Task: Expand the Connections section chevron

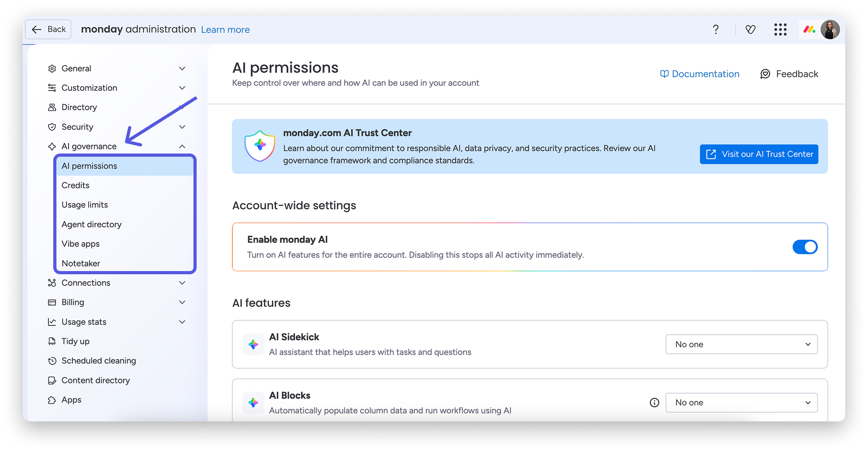Action: point(182,283)
